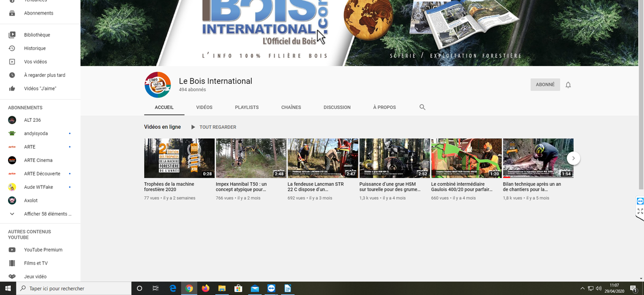Viewport: 644px width, 295px height.
Task: Click the Le Bois International channel avatar
Action: click(157, 85)
